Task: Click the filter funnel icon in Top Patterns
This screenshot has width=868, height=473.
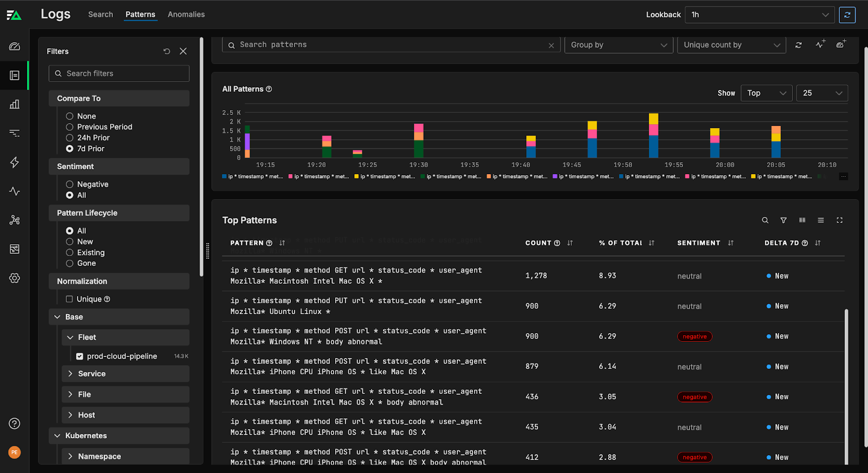Action: (x=783, y=220)
